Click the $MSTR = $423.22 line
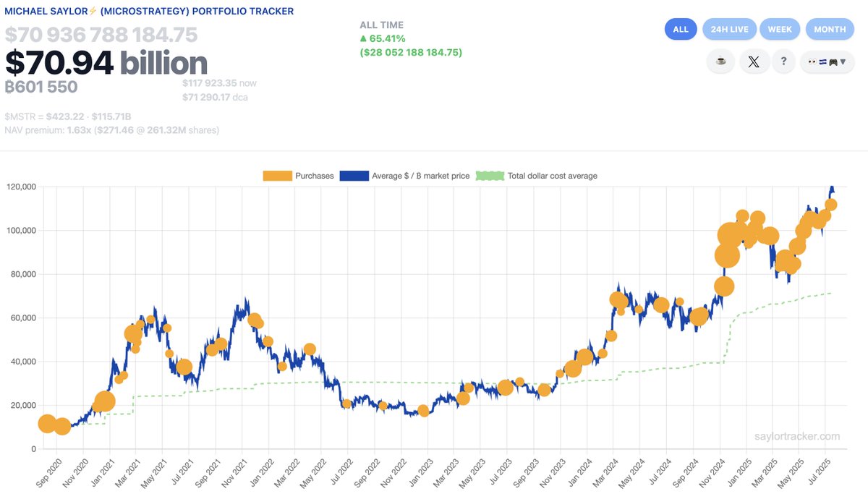868x499 pixels. click(x=67, y=116)
